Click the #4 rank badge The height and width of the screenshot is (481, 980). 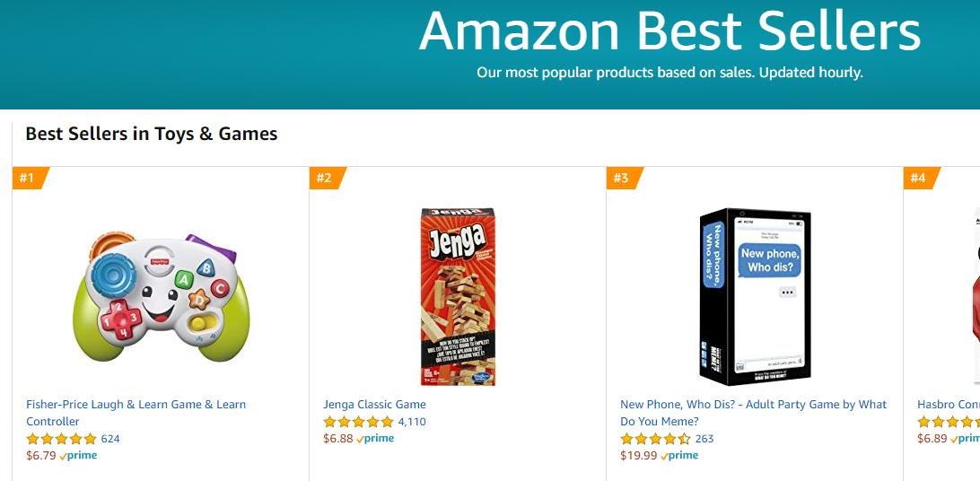point(919,178)
